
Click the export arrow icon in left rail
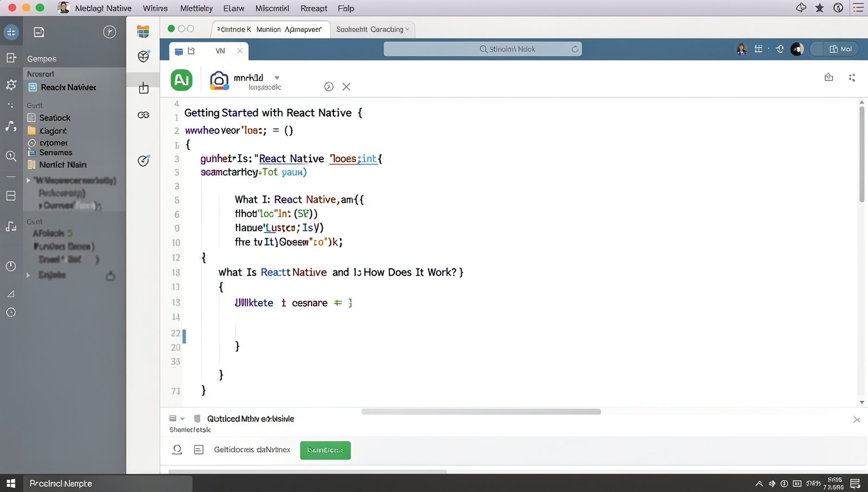[11, 58]
